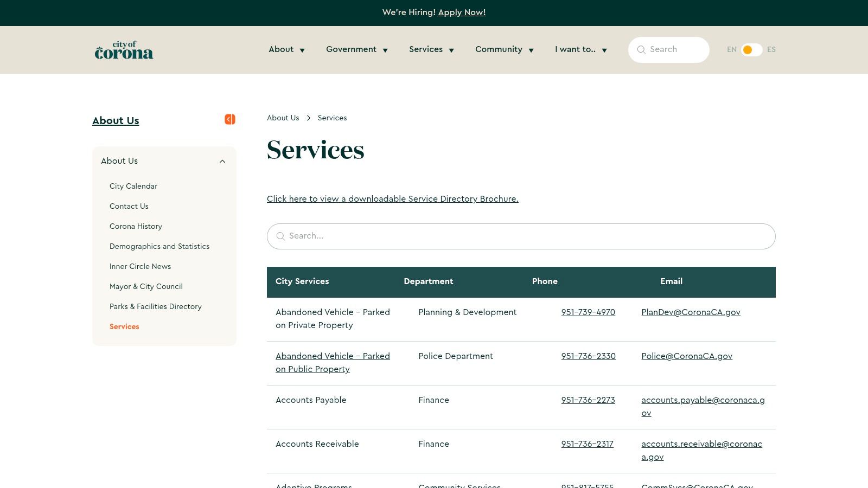Open the 'I want to..' dropdown menu
868x488 pixels.
click(x=581, y=49)
